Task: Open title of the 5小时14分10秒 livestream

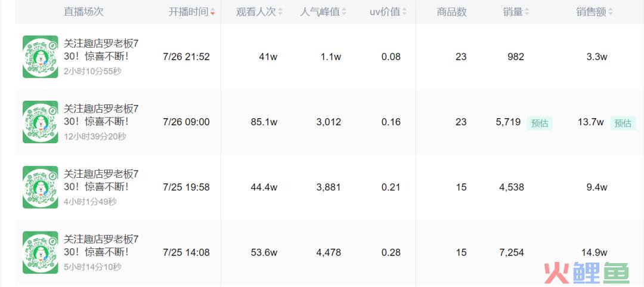Action: tap(101, 245)
